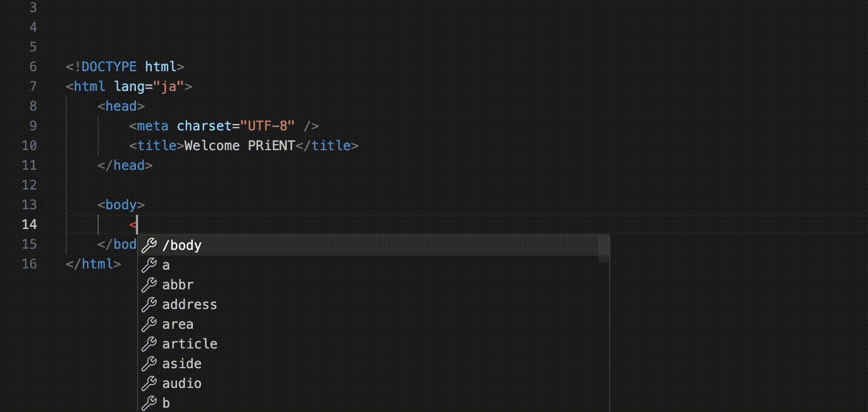Click the opening <head> tag
The height and width of the screenshot is (412, 868).
tap(121, 106)
